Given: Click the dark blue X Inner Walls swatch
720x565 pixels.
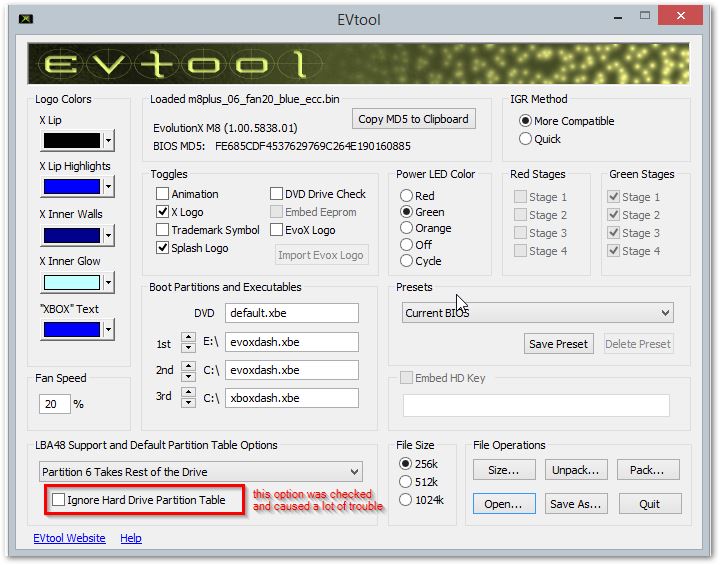Looking at the screenshot, I should tap(72, 235).
